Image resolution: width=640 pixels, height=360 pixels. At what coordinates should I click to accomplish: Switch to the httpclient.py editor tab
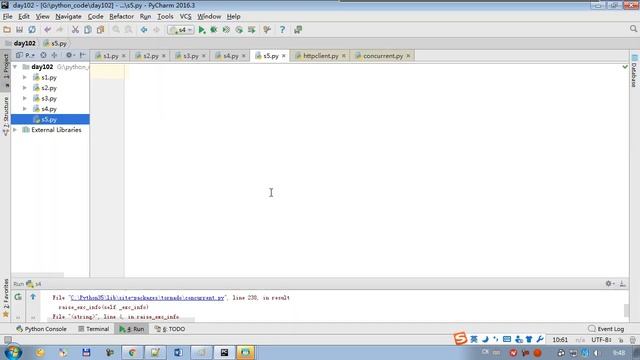point(321,56)
